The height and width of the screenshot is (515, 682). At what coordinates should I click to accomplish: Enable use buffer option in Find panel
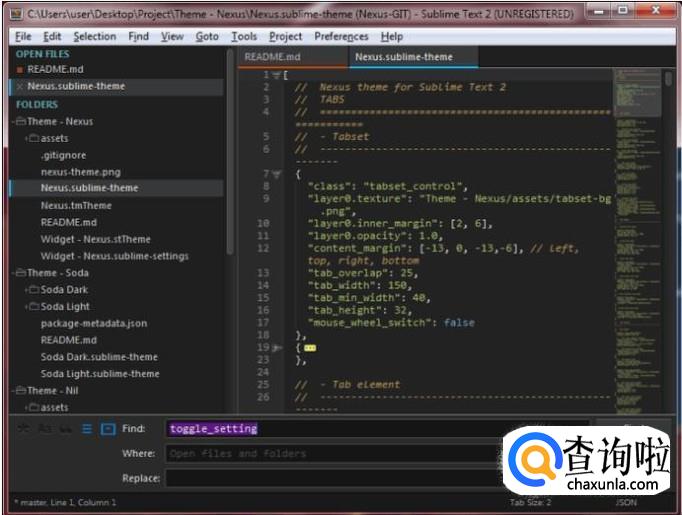click(x=108, y=429)
